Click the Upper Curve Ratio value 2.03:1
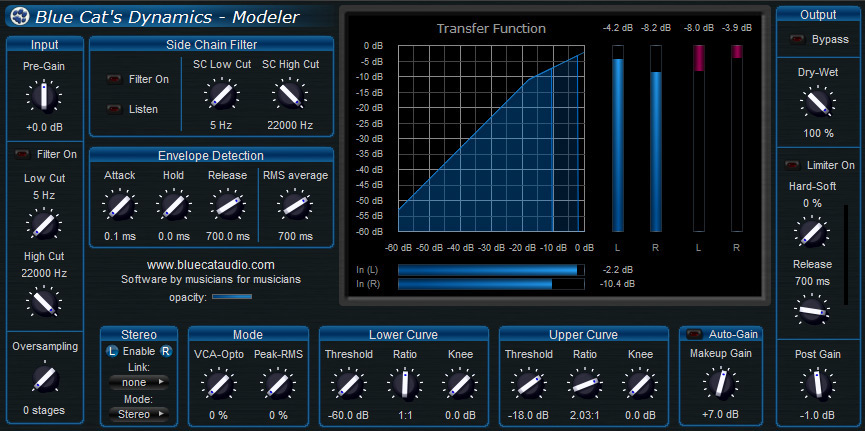The height and width of the screenshot is (431, 865). pyautogui.click(x=585, y=415)
